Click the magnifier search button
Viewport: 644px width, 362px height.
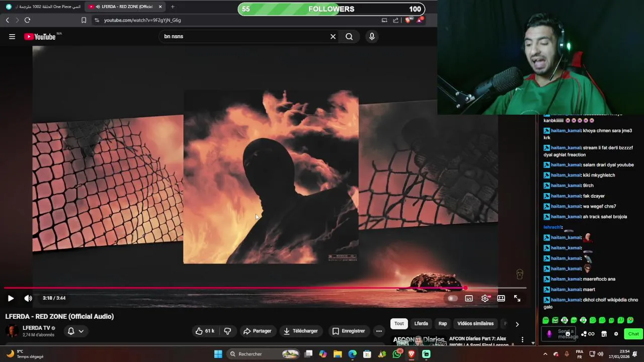349,36
